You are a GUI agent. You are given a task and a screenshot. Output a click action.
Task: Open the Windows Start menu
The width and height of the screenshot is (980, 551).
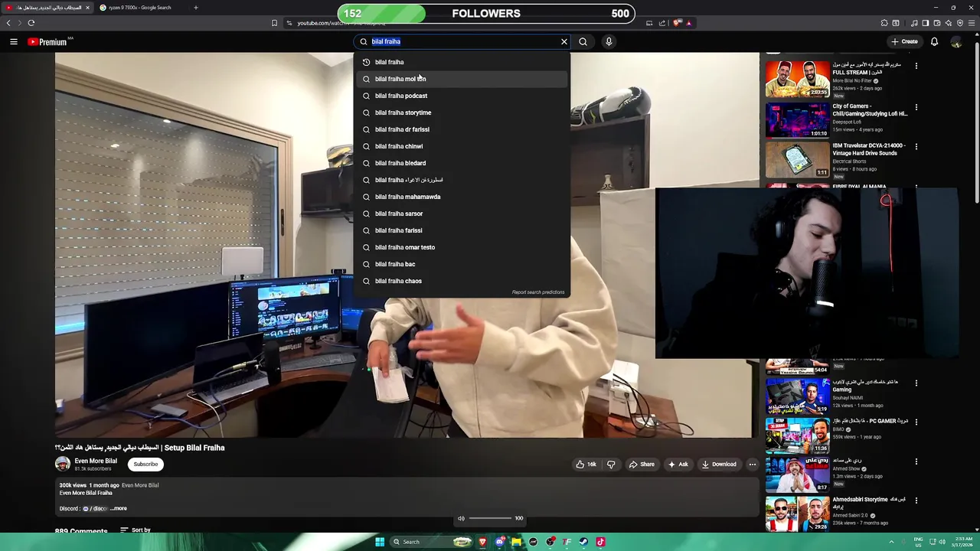(380, 542)
